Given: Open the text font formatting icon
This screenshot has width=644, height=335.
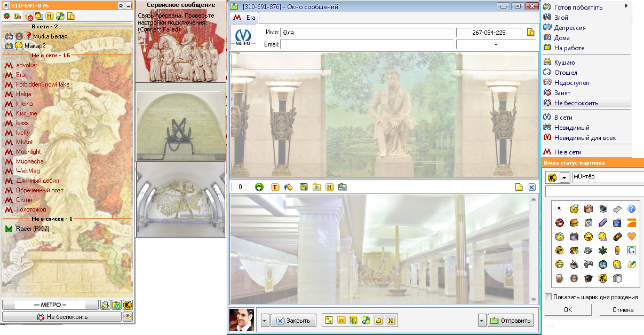Looking at the screenshot, I should click(x=275, y=187).
